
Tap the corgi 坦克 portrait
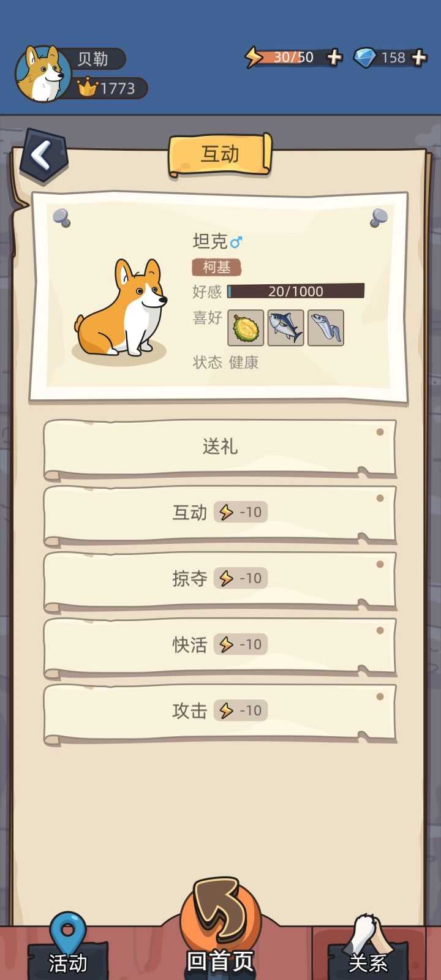pyautogui.click(x=121, y=308)
